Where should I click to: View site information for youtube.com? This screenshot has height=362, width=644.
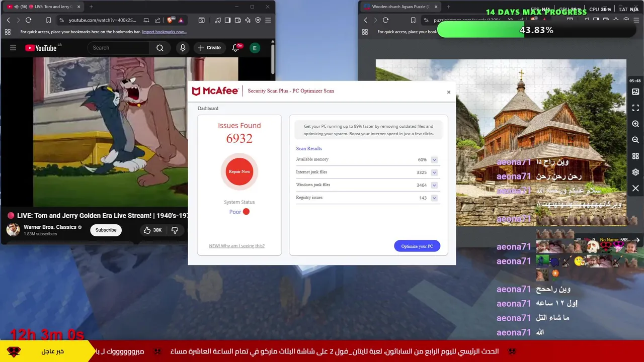click(x=61, y=20)
